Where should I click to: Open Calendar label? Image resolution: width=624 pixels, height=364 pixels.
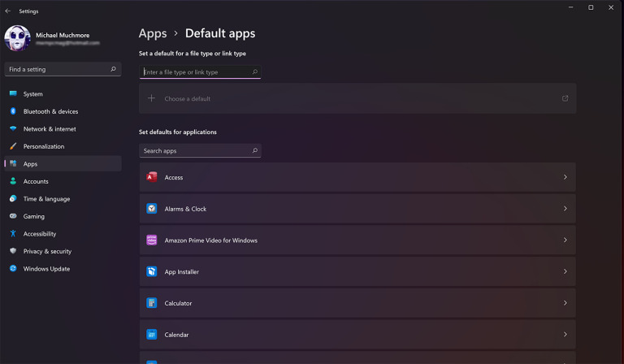pos(176,335)
